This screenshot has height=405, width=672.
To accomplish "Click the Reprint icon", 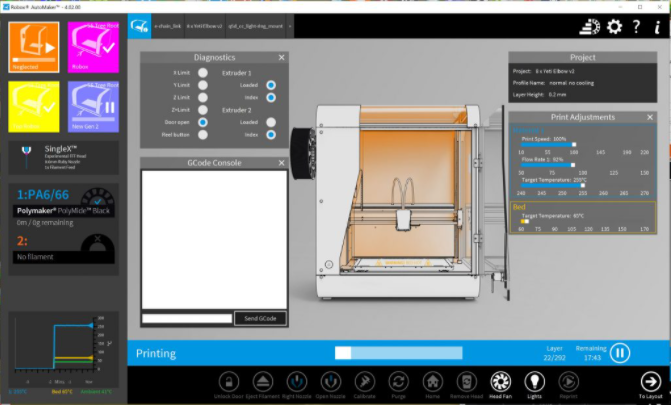I will 568,381.
